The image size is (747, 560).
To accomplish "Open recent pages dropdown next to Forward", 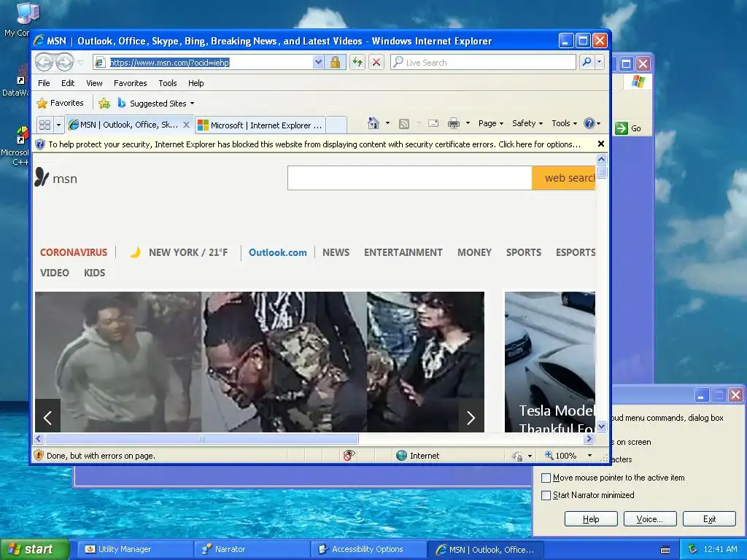I will point(80,63).
